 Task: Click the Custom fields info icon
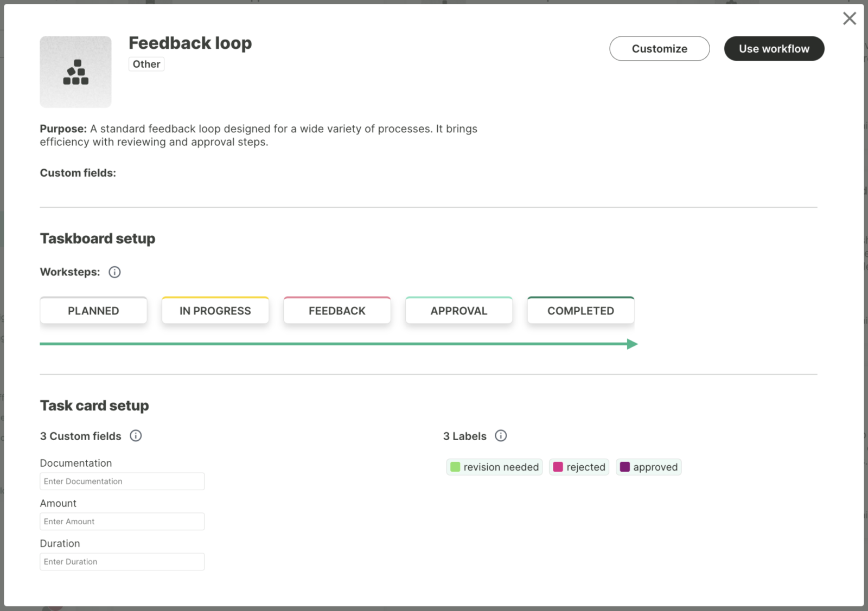(x=136, y=436)
